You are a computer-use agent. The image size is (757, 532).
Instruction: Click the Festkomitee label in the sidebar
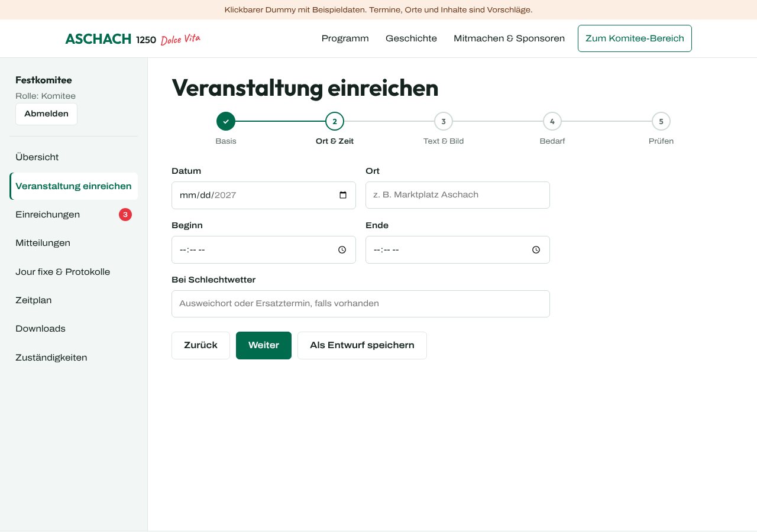coord(44,80)
